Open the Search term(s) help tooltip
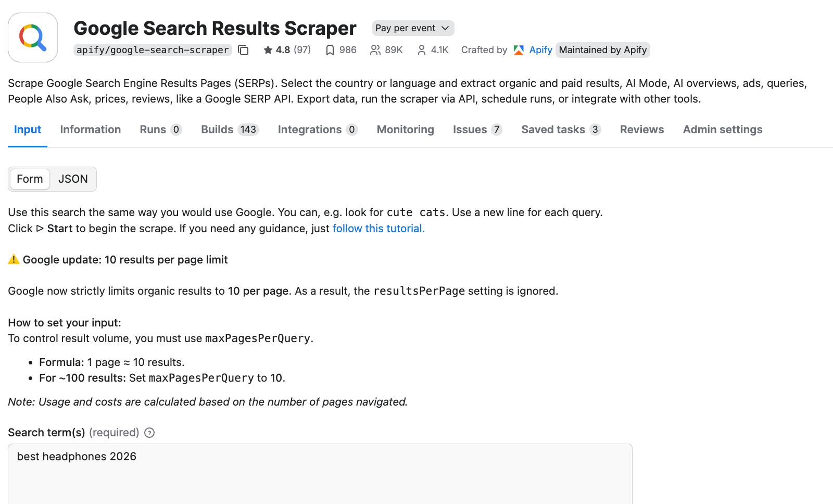This screenshot has height=504, width=833. click(x=149, y=433)
